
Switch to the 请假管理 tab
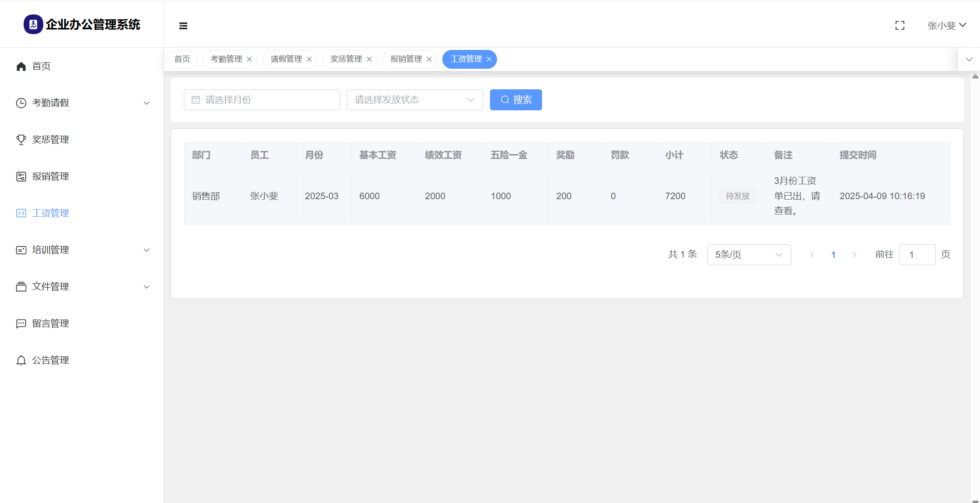(x=286, y=59)
